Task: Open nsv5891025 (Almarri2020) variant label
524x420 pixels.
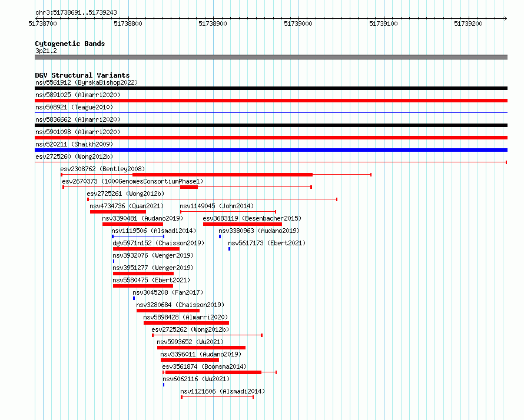Action: click(x=78, y=95)
